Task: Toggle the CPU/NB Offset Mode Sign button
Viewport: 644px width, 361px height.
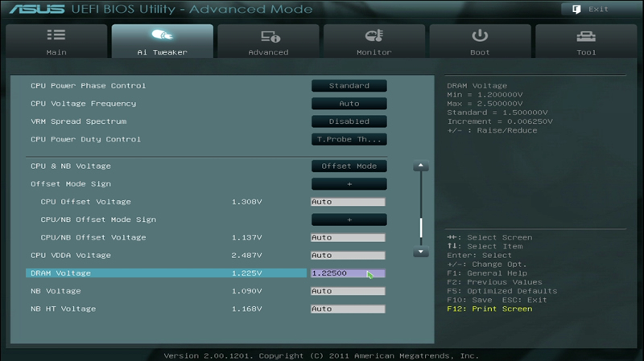Action: [x=349, y=219]
